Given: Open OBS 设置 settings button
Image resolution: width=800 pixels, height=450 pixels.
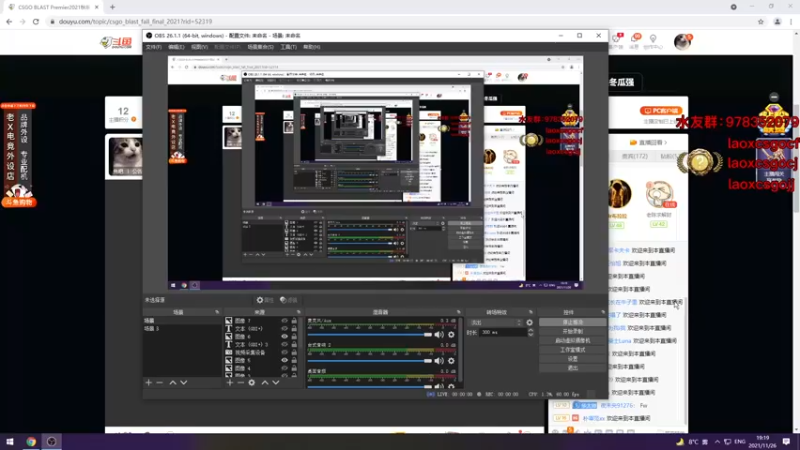Looking at the screenshot, I should (x=572, y=359).
